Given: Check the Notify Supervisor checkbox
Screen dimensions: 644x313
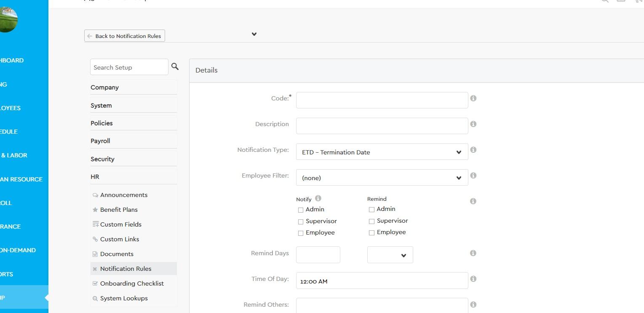Looking at the screenshot, I should coord(301,221).
